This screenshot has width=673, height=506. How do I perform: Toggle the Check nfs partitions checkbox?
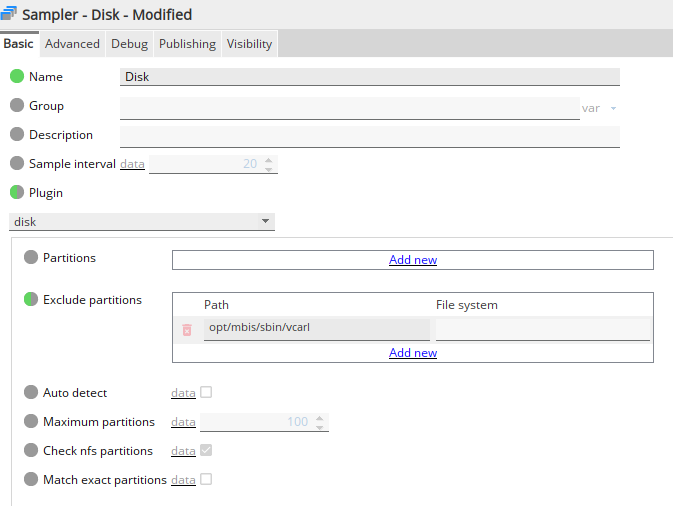tap(206, 451)
